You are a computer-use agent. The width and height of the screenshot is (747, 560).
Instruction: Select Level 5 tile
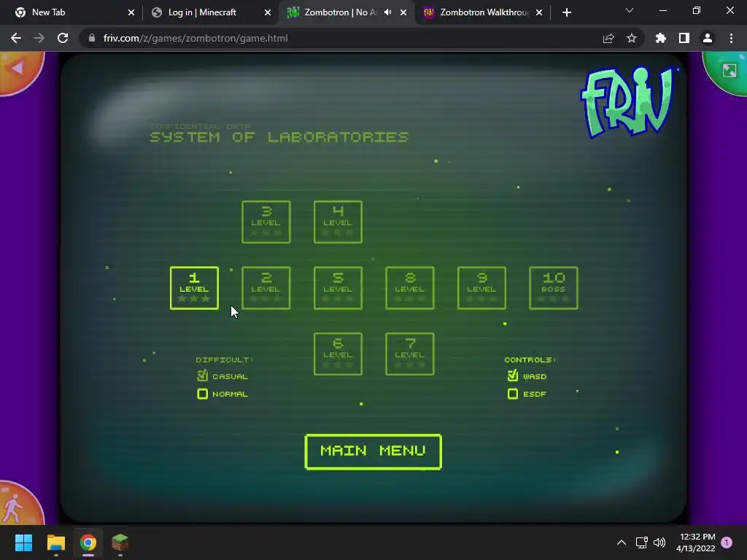338,288
